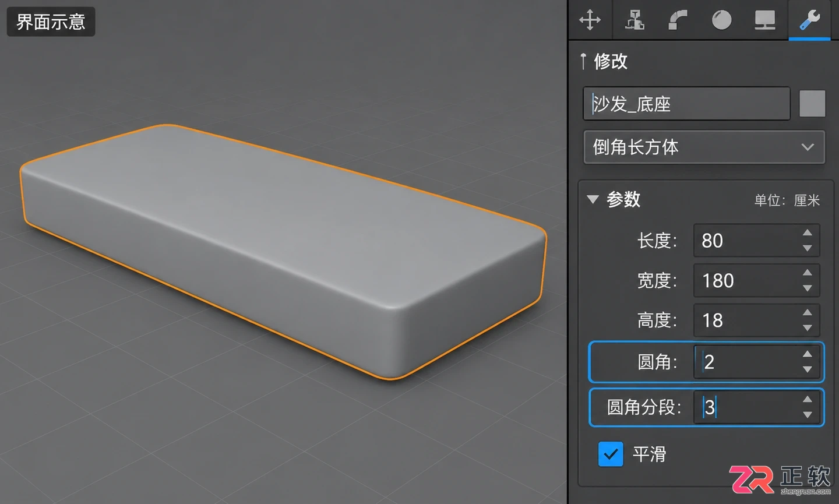Switch to the Hierarchy panel icon
Image resolution: width=839 pixels, height=504 pixels.
pos(634,20)
